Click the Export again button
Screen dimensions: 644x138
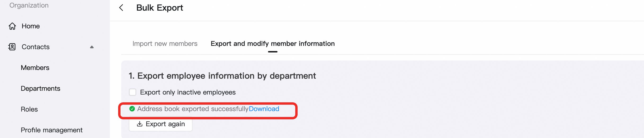tap(161, 124)
